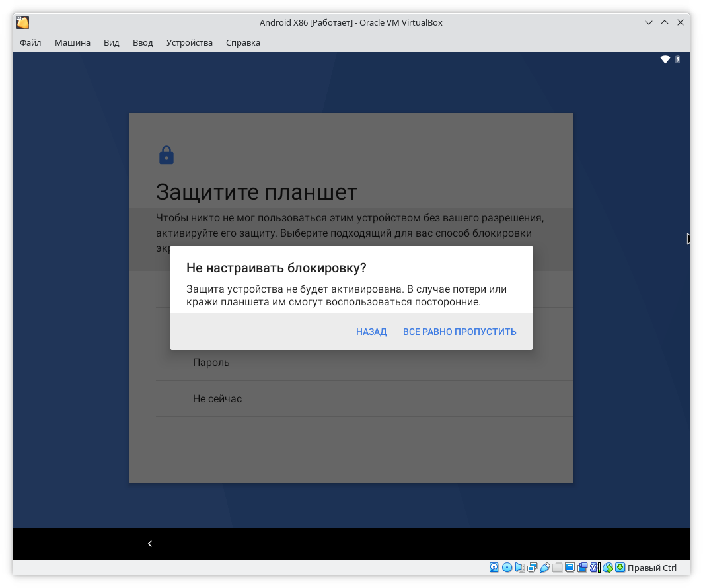
Task: Click the recording status icon
Action: [x=582, y=568]
